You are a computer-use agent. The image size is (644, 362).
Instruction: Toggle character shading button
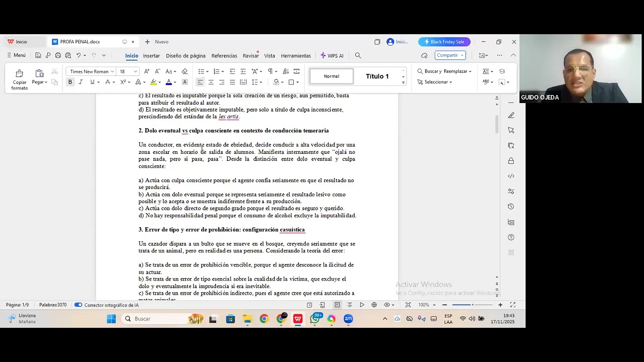(185, 82)
